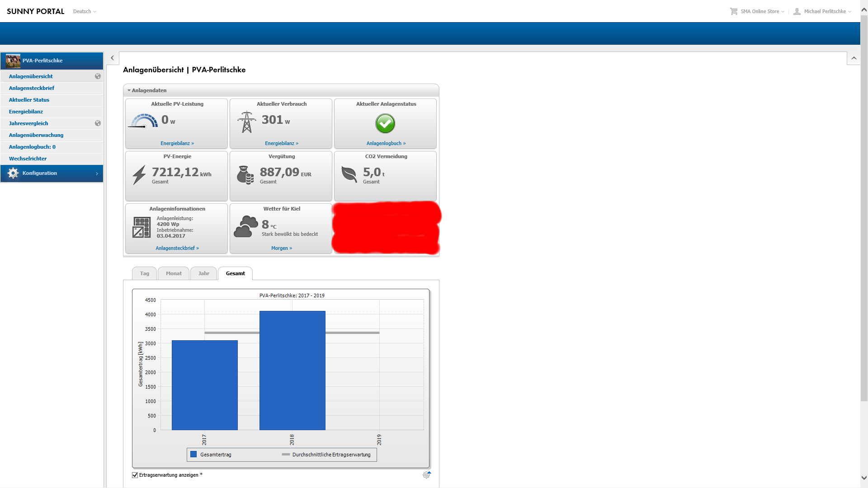Click the shopping cart icon

pyautogui.click(x=733, y=11)
